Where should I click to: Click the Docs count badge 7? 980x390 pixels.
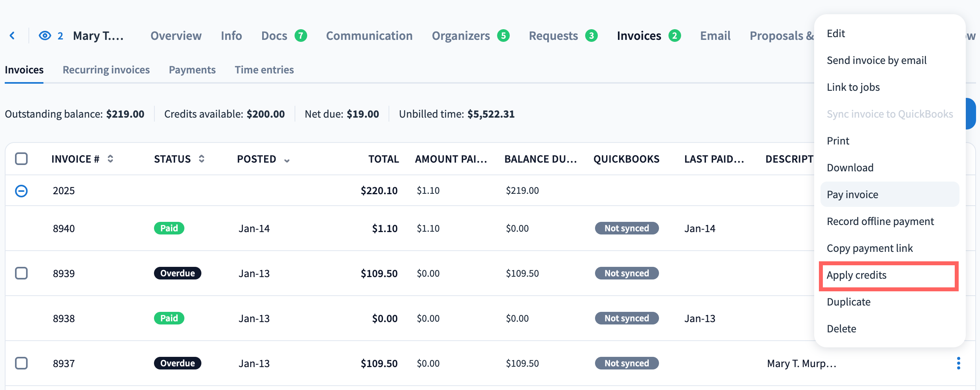[x=301, y=36]
